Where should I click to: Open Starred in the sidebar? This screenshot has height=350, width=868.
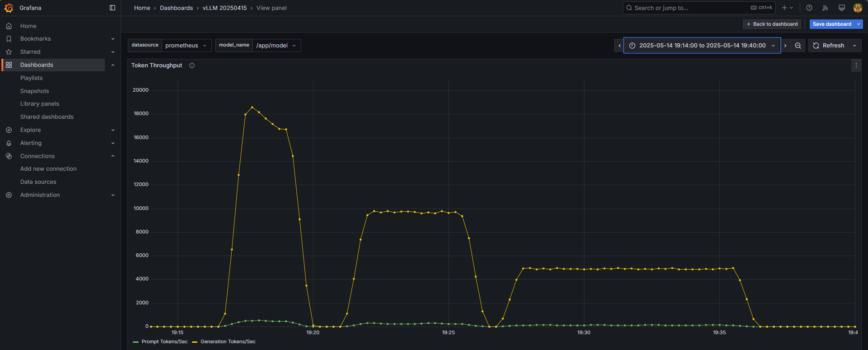pyautogui.click(x=30, y=52)
